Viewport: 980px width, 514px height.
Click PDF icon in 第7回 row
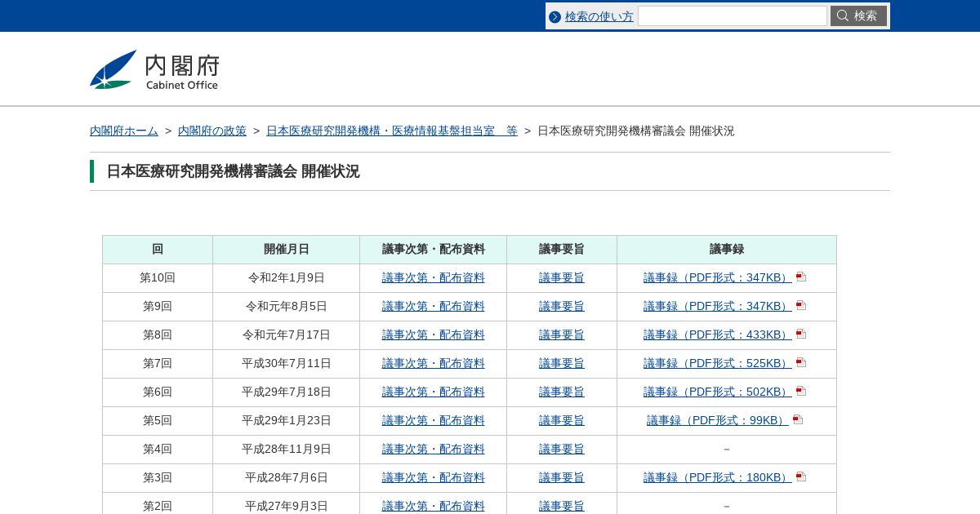tap(801, 363)
